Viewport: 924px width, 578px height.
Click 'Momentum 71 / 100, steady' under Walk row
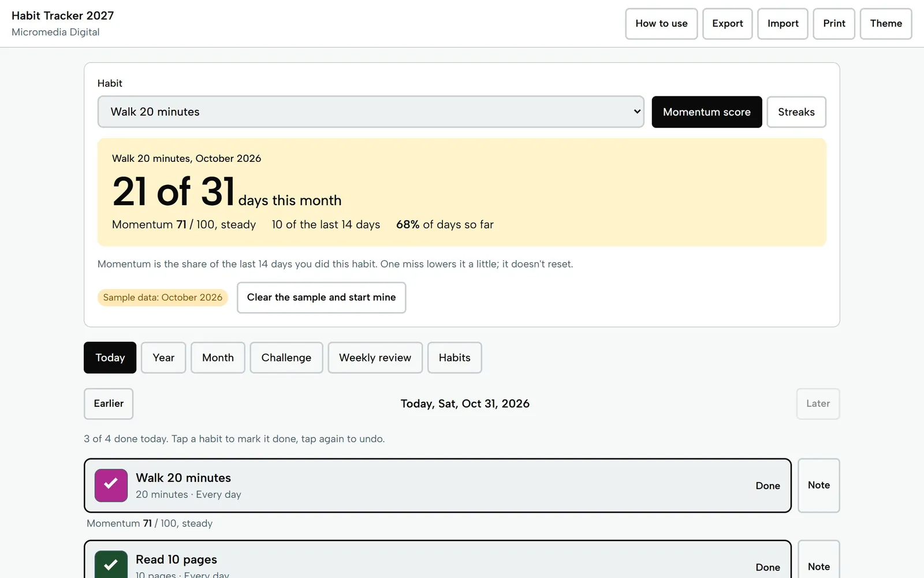(150, 523)
